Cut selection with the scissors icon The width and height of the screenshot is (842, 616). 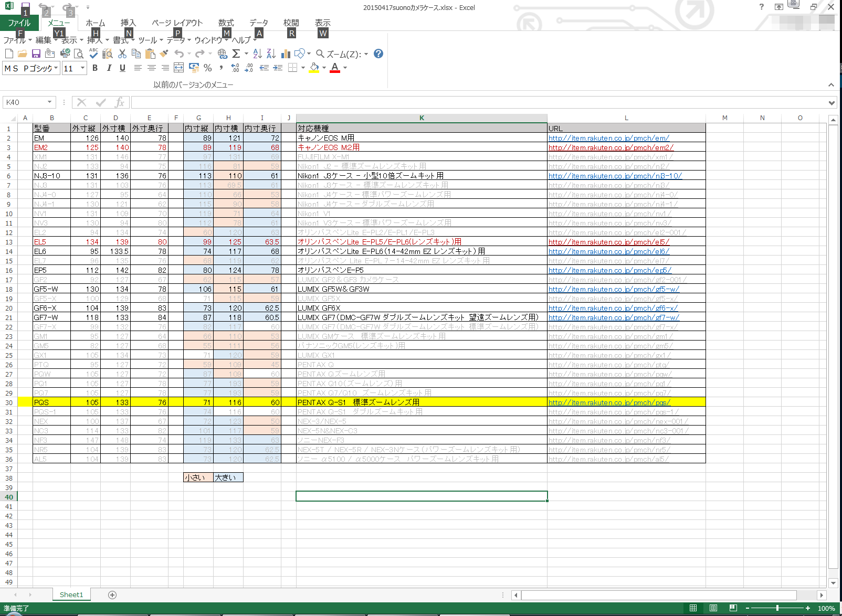(x=122, y=54)
